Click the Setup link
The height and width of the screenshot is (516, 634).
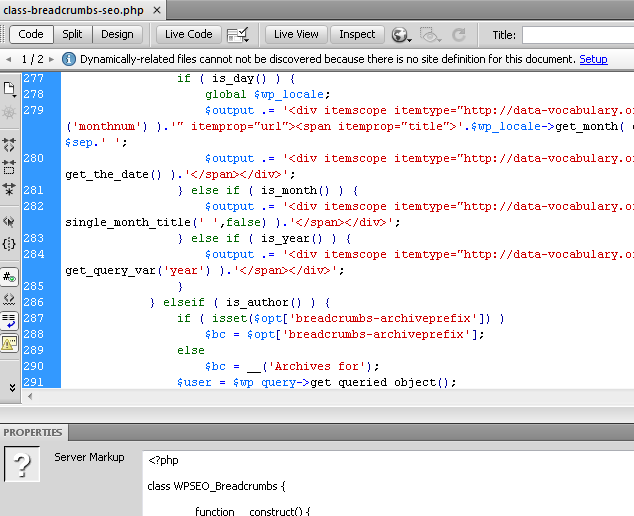pos(593,59)
